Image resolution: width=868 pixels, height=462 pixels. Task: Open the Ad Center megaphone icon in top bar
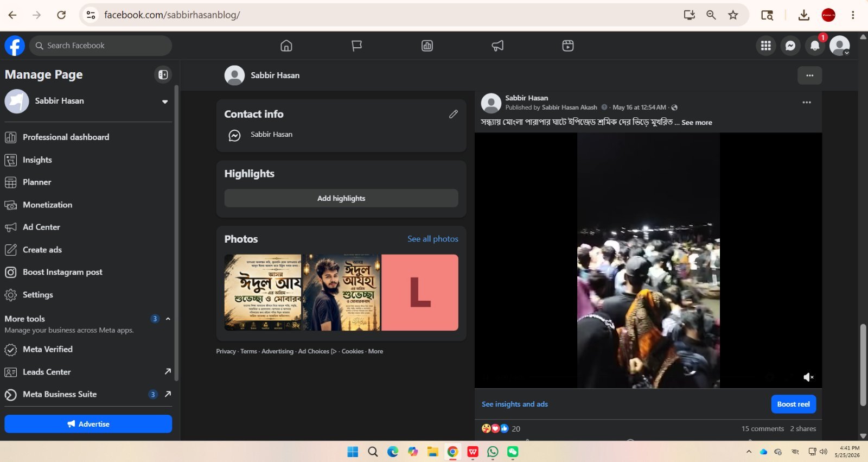497,46
